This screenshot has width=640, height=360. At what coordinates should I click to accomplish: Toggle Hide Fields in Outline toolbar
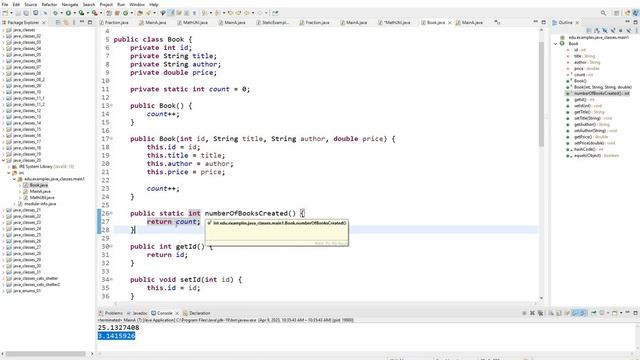click(x=605, y=30)
